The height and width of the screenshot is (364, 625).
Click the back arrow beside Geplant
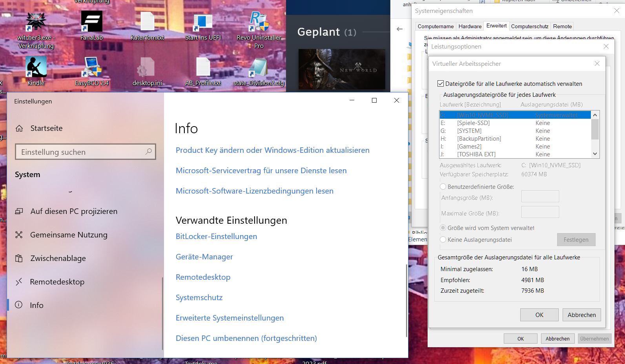coord(399,29)
